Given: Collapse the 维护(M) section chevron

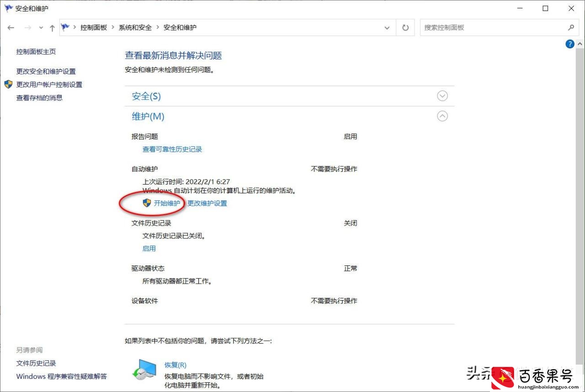Looking at the screenshot, I should 442,116.
